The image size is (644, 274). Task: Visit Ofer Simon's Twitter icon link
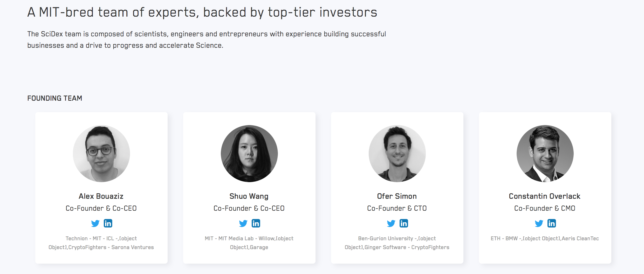tap(391, 223)
